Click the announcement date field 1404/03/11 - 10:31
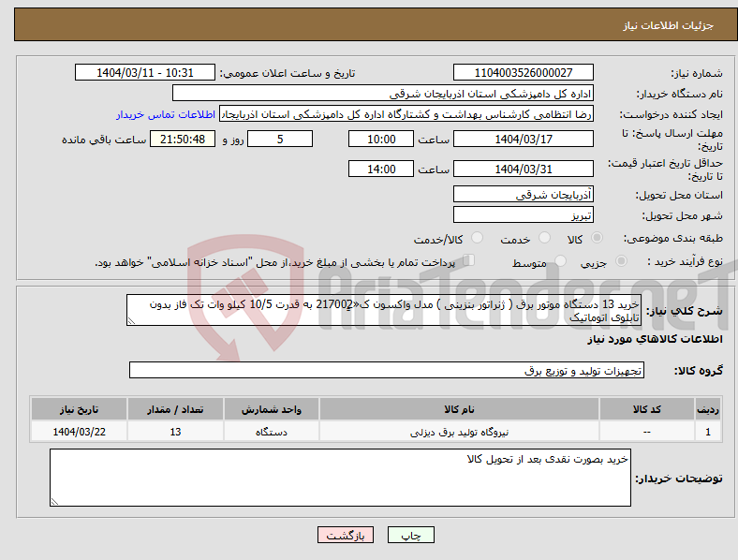Image resolution: width=738 pixels, height=560 pixels. pyautogui.click(x=145, y=72)
